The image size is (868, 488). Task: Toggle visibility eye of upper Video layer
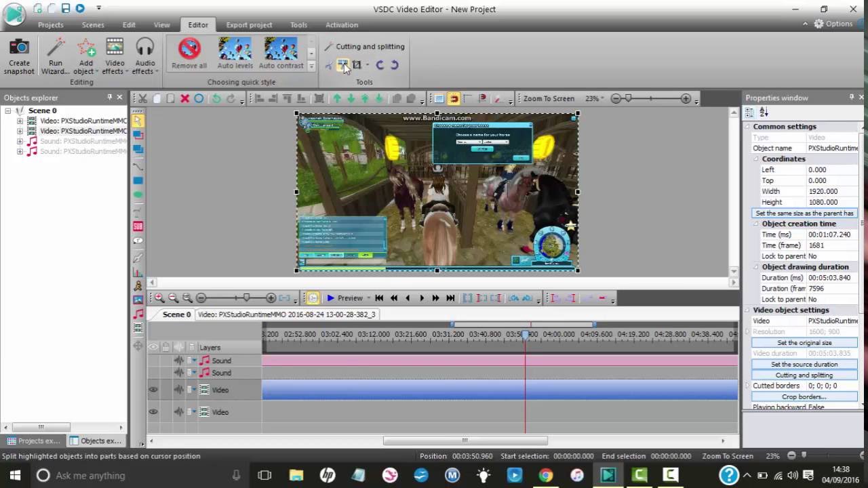point(153,390)
